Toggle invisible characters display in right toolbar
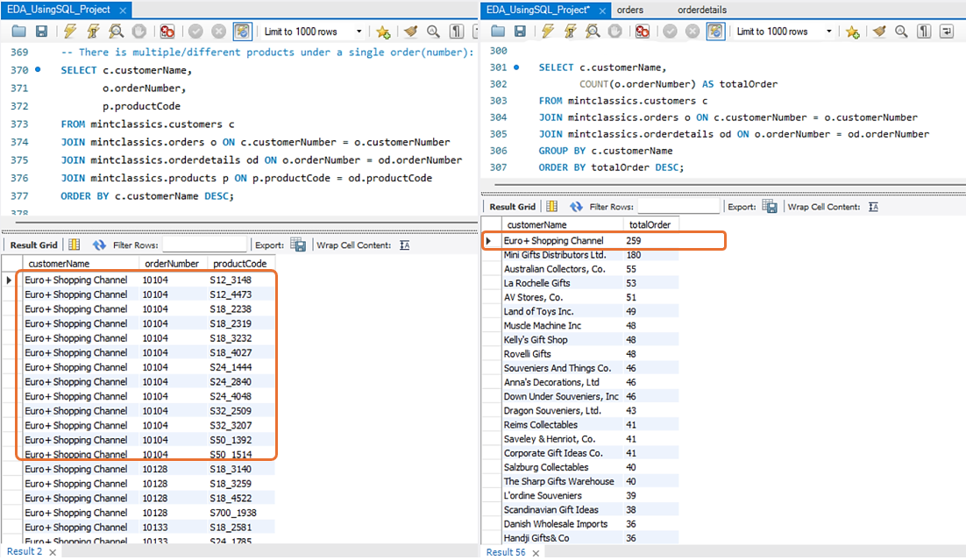Screen dimensions: 966x560 point(924,31)
